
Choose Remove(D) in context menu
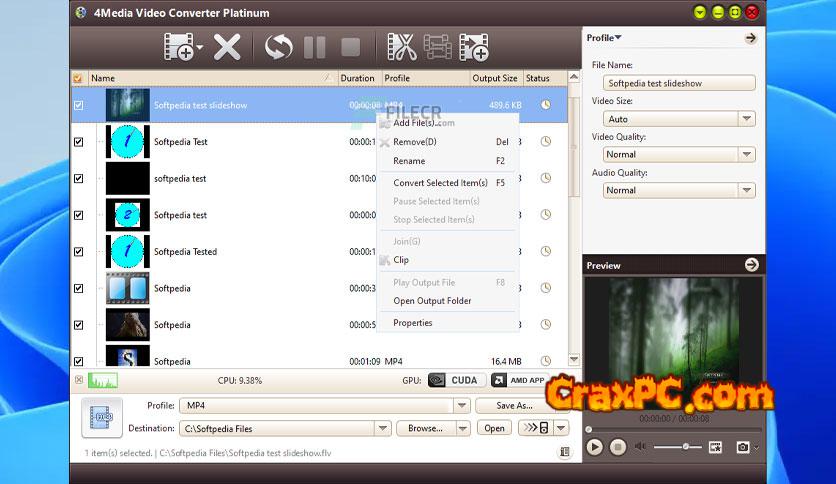pyautogui.click(x=448, y=142)
